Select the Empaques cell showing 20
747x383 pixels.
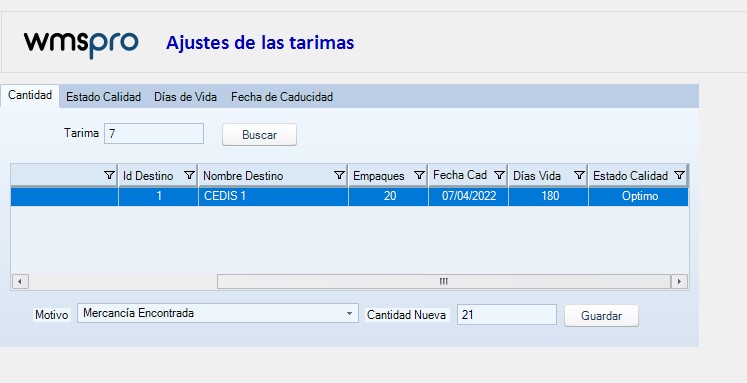[x=388, y=196]
